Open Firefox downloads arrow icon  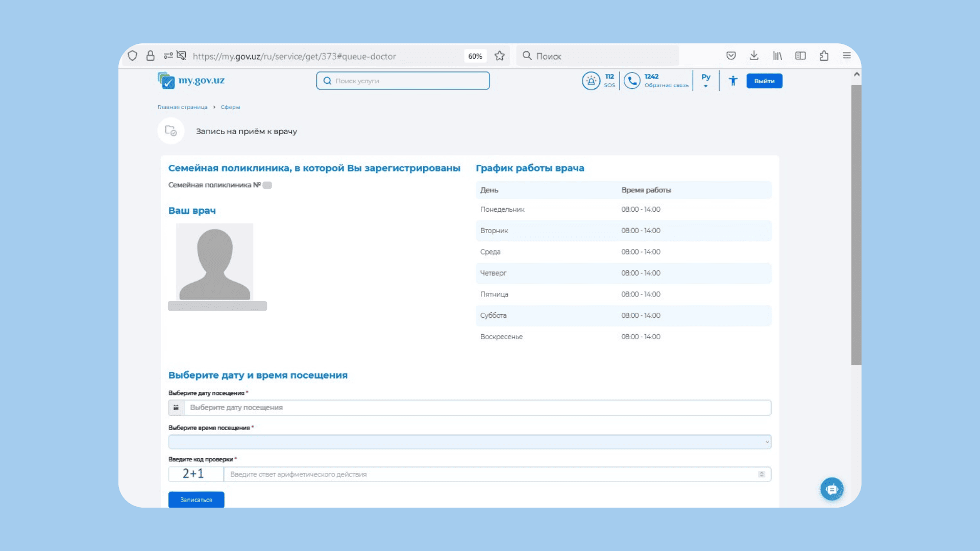[754, 56]
